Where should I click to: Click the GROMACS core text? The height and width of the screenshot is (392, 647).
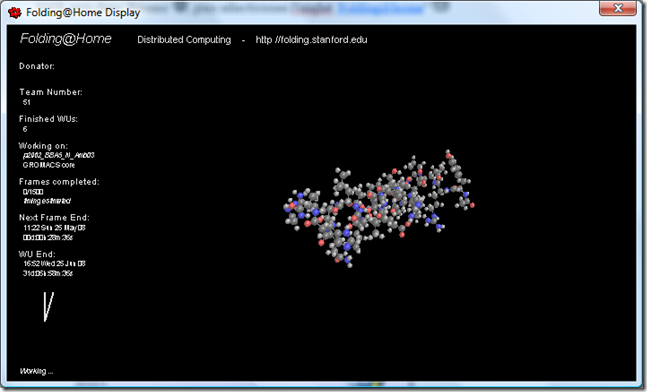coord(49,165)
